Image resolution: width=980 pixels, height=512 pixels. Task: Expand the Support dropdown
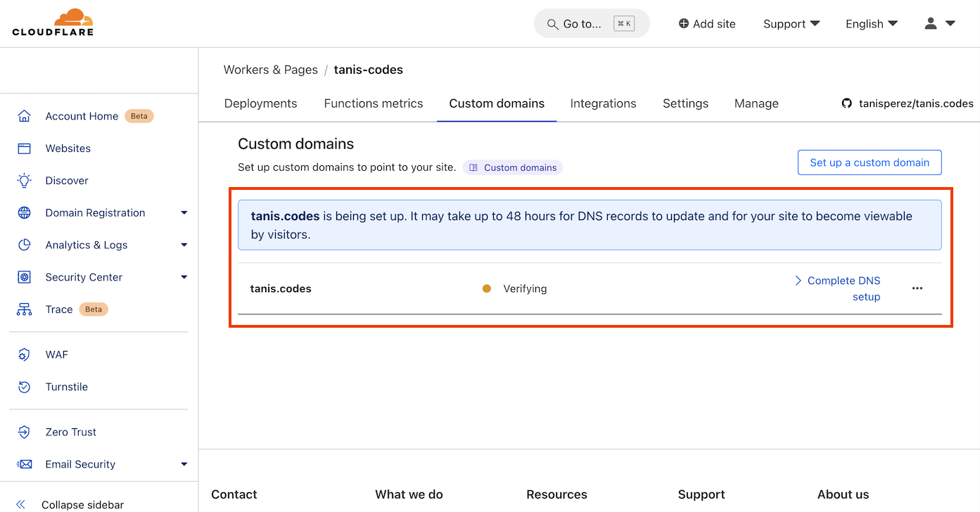(x=791, y=23)
